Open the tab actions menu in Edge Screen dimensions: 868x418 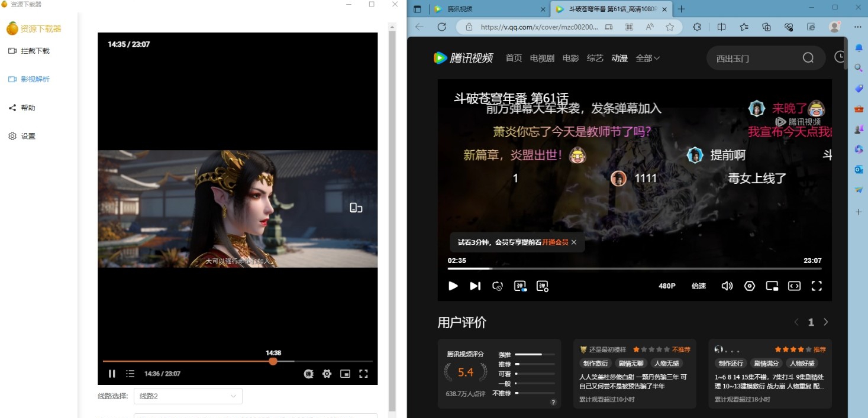point(417,9)
